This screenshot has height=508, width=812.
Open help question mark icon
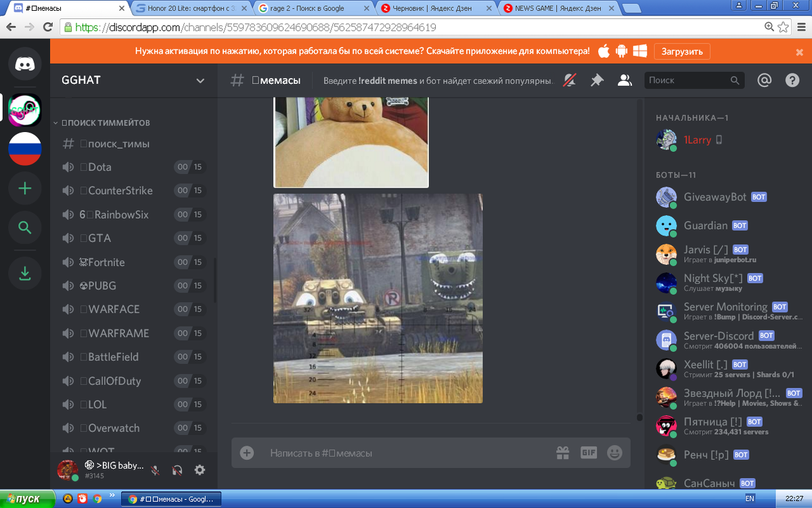coord(792,80)
